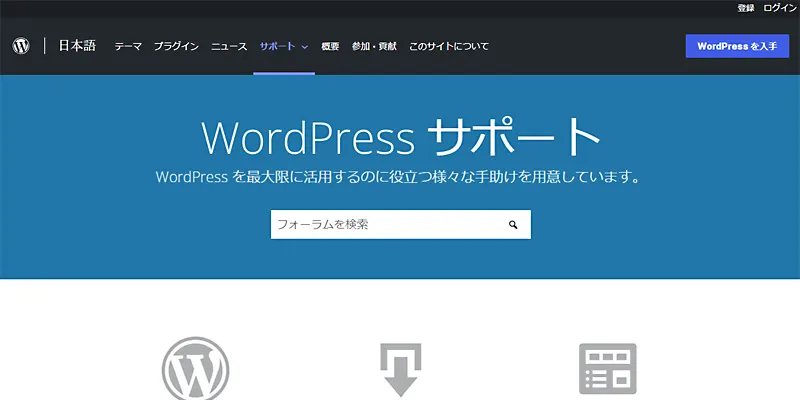Click the magnifier search icon
Viewport: 800px width, 400px height.
513,225
